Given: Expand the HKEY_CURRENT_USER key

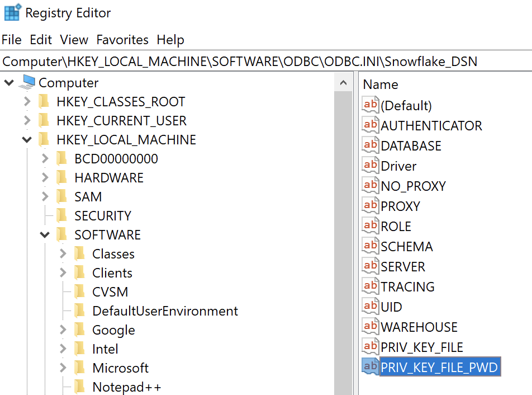Looking at the screenshot, I should coord(26,120).
